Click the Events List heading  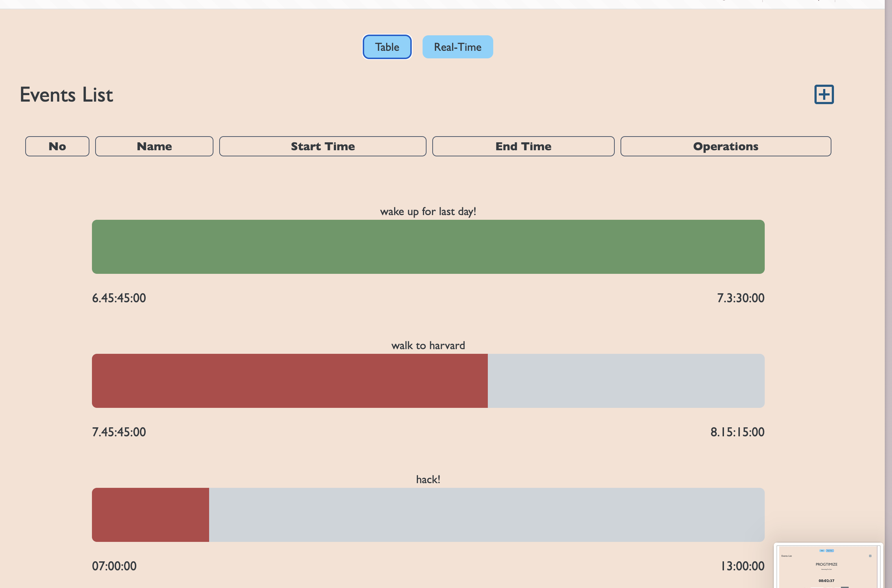click(x=66, y=94)
